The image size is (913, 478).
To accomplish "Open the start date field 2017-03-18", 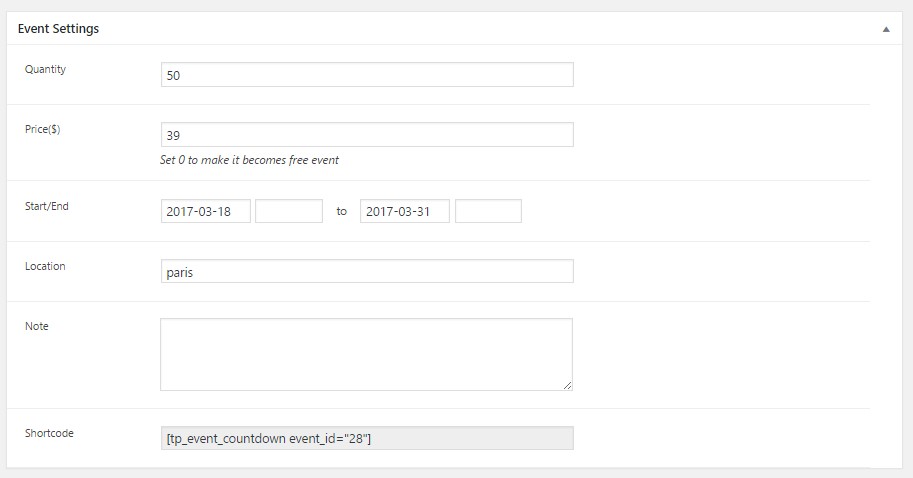I will coord(205,211).
